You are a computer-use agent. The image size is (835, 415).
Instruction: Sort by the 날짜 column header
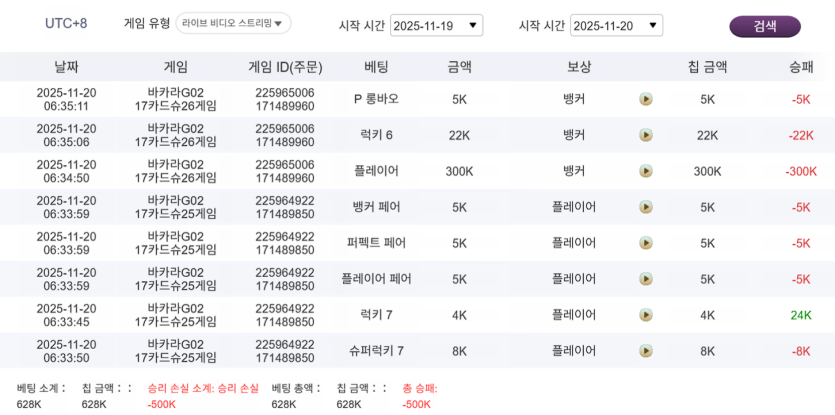pos(66,67)
